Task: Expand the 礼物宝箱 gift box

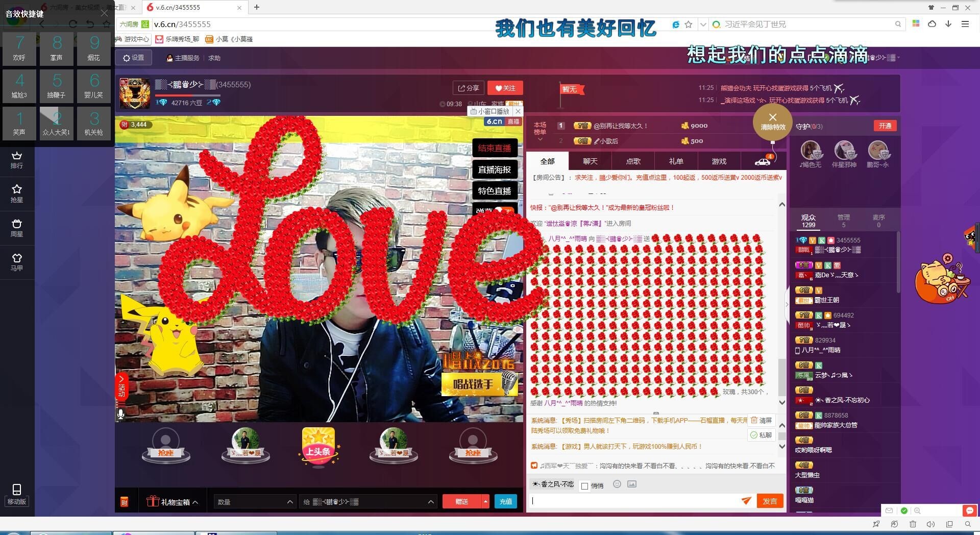Action: (x=173, y=502)
